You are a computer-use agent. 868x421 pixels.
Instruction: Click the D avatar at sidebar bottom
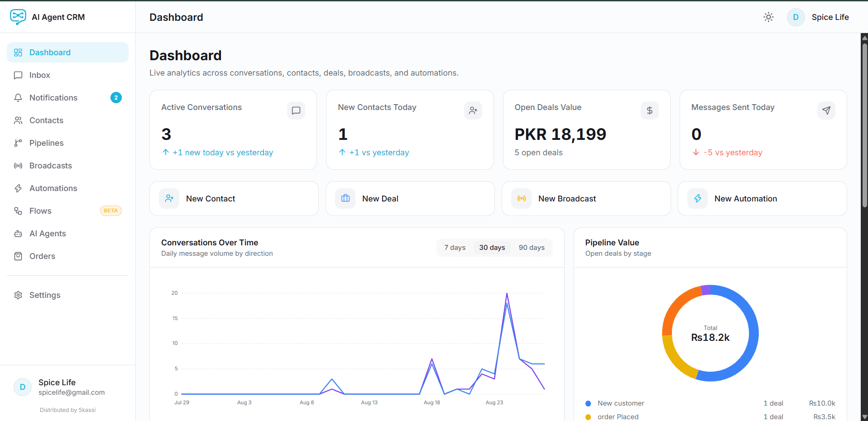23,387
